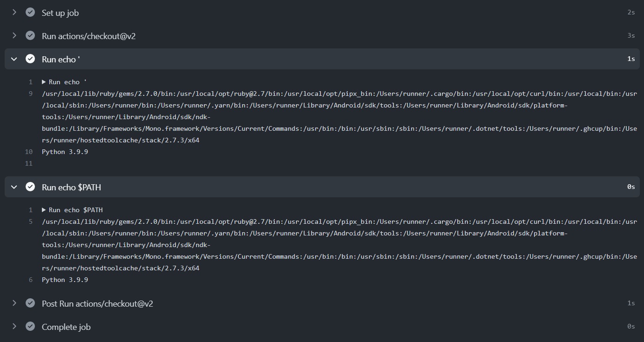Click the success check icon for Run echo $PATH
This screenshot has height=342, width=644.
(x=30, y=187)
